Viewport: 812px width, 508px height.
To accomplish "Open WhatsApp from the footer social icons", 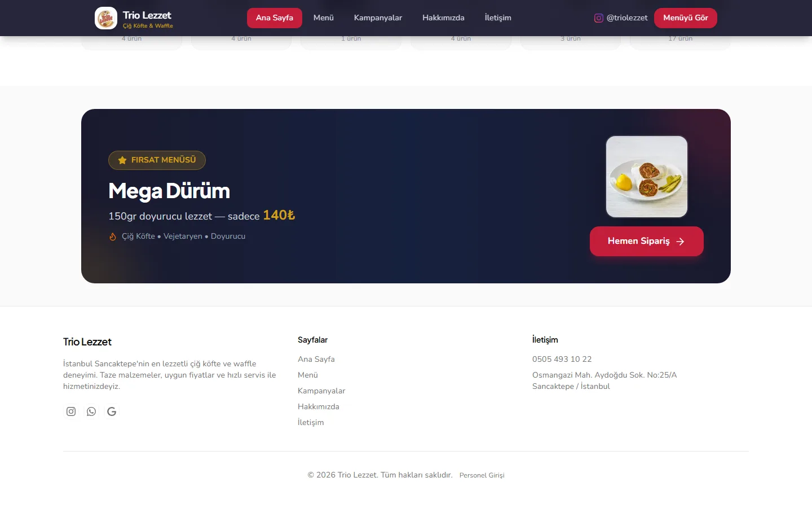I will (x=91, y=411).
